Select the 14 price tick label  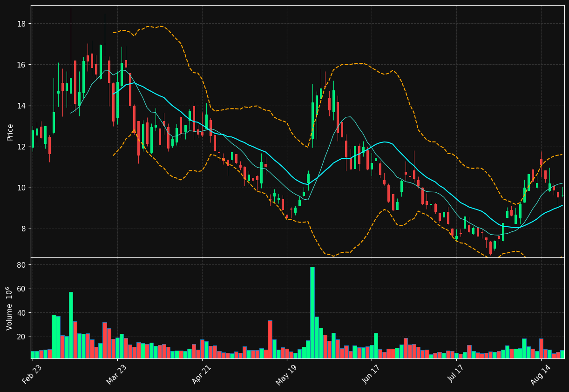22,106
